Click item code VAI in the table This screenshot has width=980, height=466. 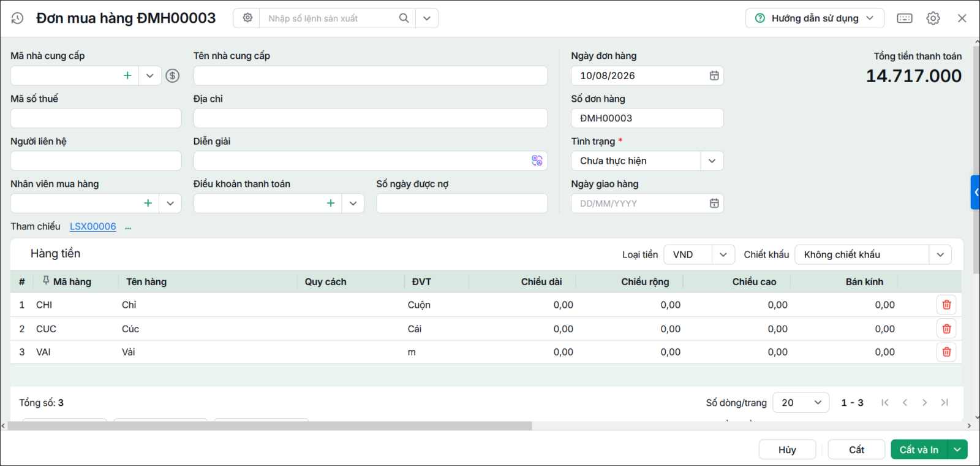[43, 352]
